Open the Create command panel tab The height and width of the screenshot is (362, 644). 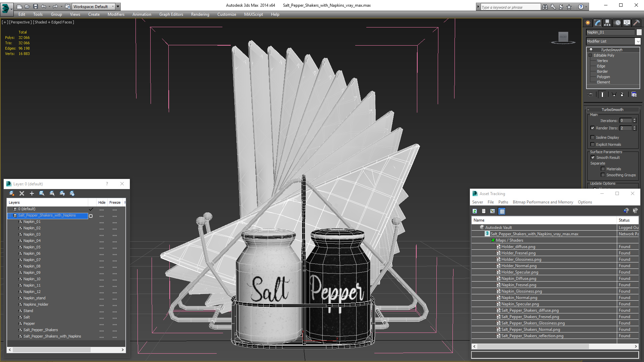[588, 23]
